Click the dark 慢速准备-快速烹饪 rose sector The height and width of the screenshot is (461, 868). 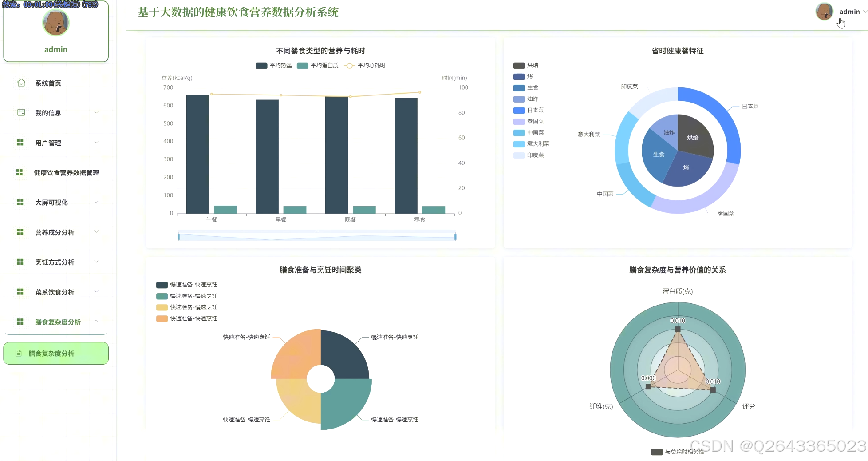[x=344, y=355]
